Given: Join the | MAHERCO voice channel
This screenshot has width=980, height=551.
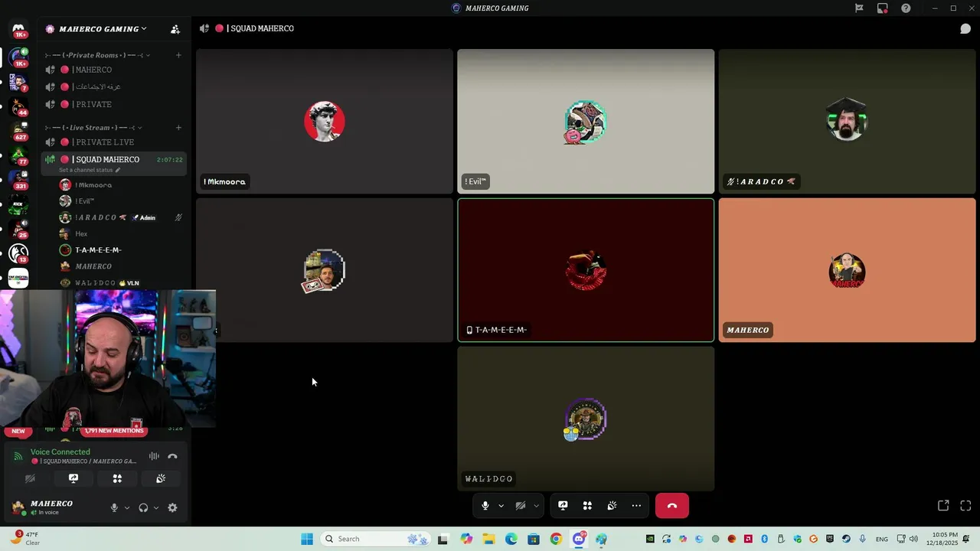Looking at the screenshot, I should [114, 70].
